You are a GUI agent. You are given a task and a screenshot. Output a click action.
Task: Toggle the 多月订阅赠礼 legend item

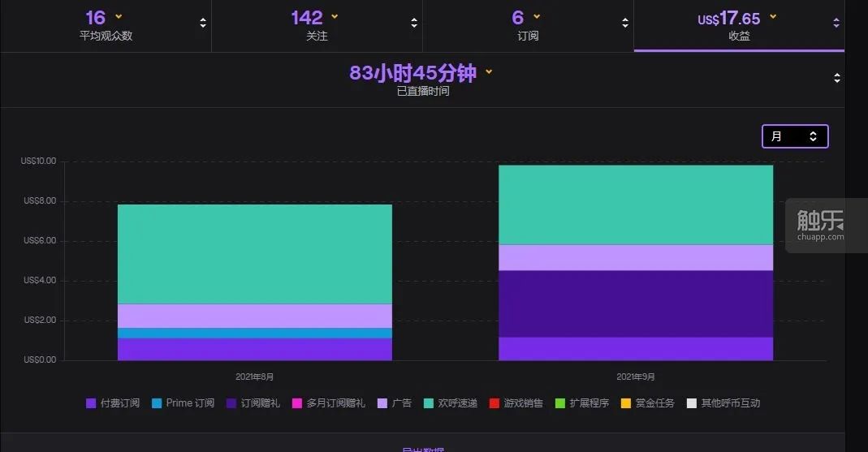[328, 403]
